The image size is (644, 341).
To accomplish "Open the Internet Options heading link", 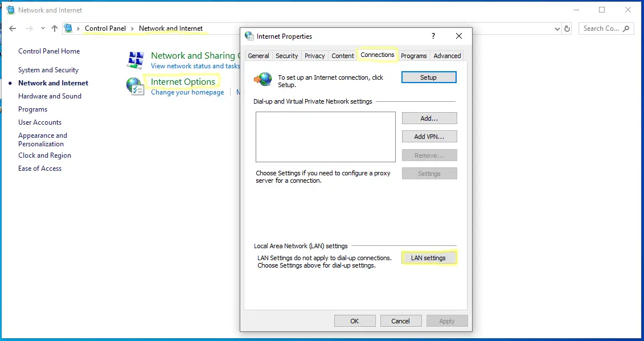I will coord(183,82).
